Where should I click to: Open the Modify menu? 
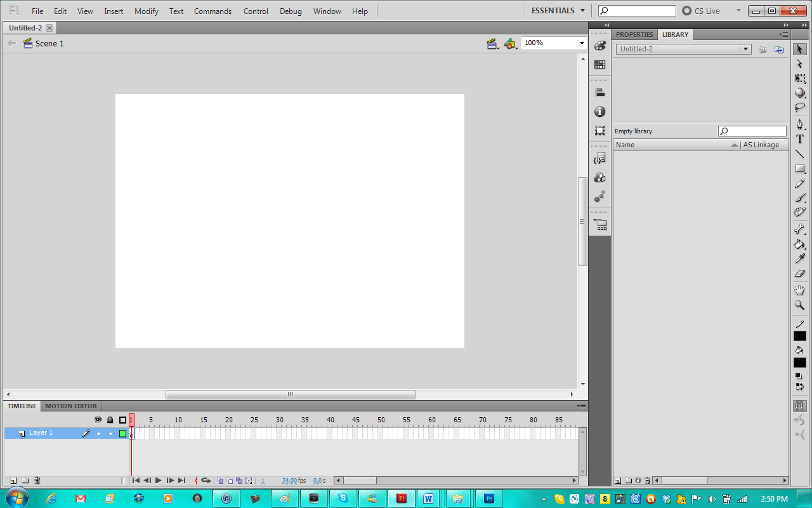[x=147, y=11]
